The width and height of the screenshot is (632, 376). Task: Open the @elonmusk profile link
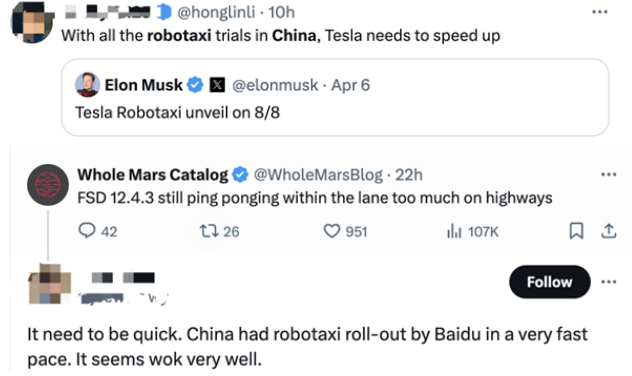click(x=275, y=85)
